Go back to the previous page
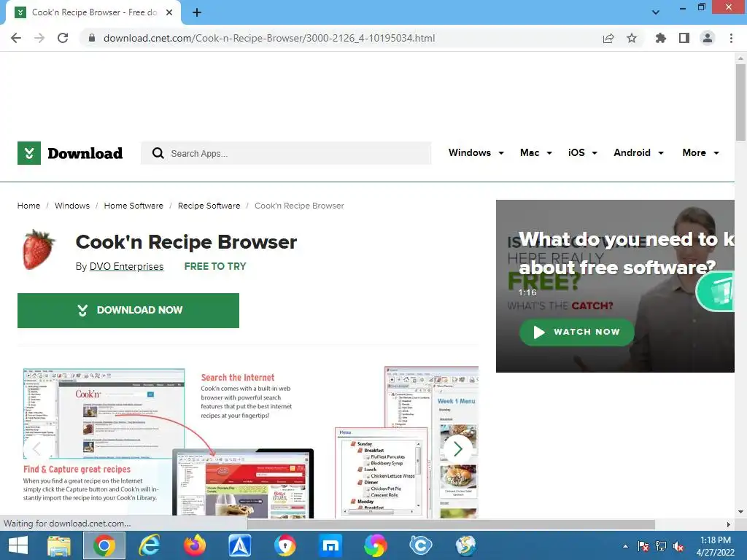The height and width of the screenshot is (560, 747). (x=16, y=38)
